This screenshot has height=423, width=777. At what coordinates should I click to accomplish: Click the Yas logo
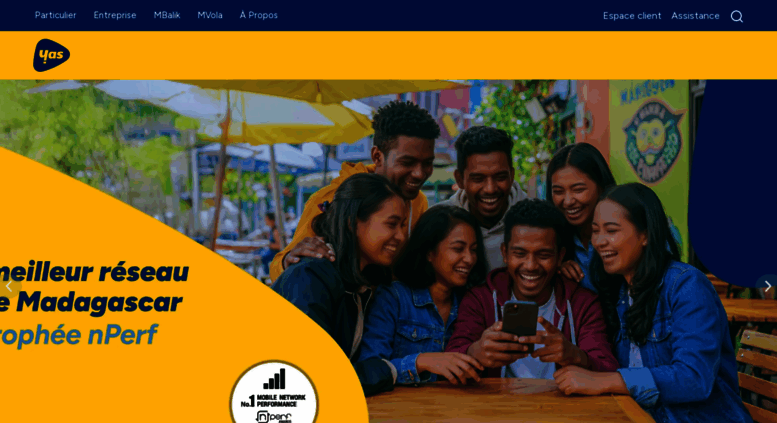point(52,55)
